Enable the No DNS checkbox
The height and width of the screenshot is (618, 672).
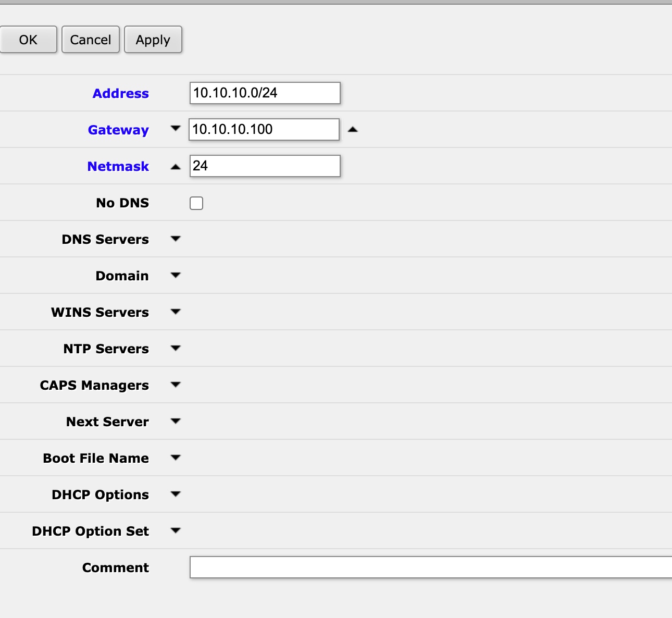point(196,203)
